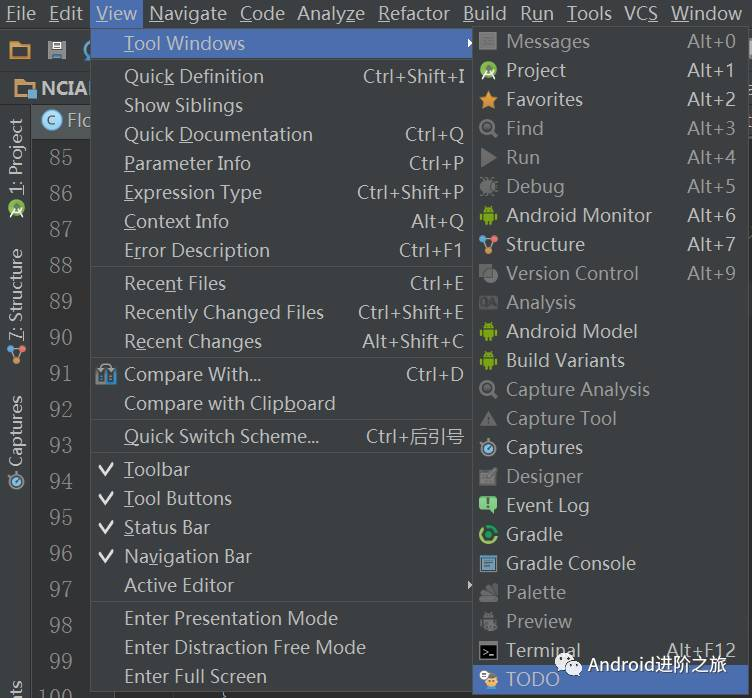This screenshot has height=698, width=752.
Task: Select Recent Files
Action: [282, 284]
